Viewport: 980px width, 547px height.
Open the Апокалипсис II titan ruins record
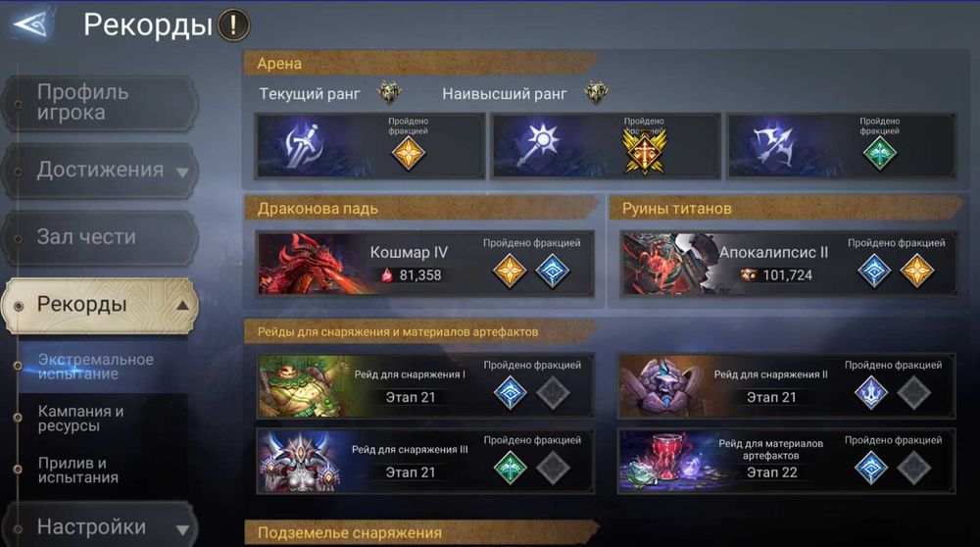(x=788, y=263)
